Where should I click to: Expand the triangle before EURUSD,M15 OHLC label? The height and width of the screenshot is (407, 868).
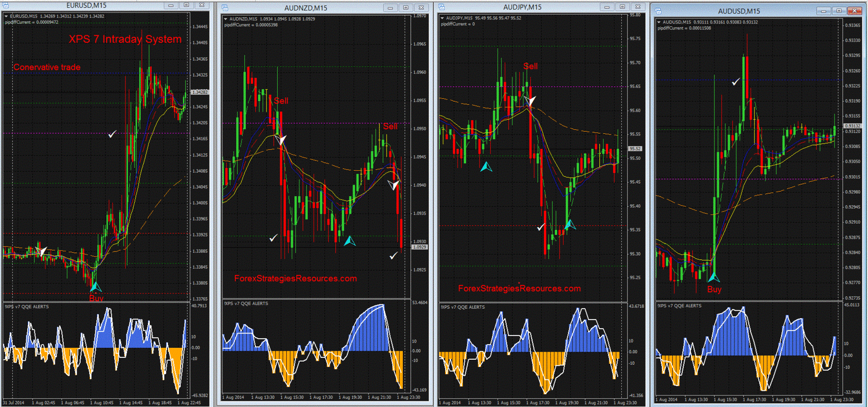(6, 16)
